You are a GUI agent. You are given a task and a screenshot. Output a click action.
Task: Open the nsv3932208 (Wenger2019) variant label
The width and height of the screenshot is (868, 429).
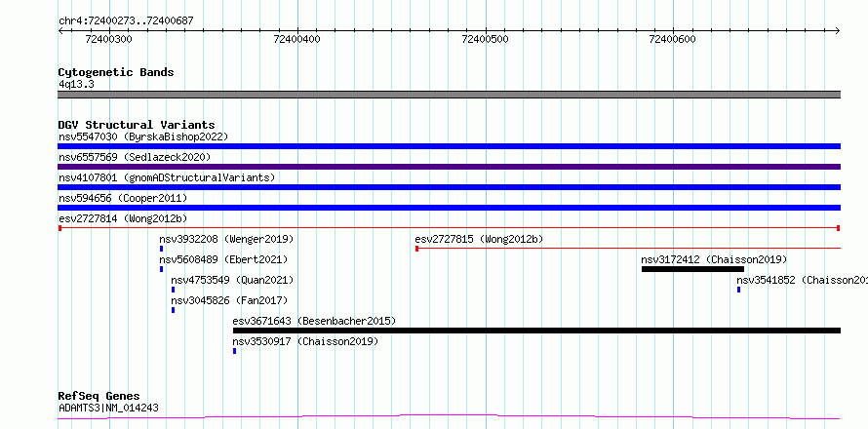(x=226, y=239)
